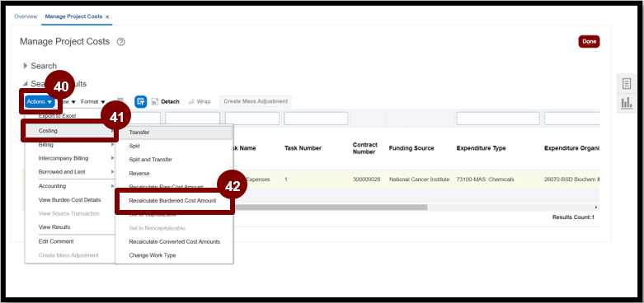Image resolution: width=644 pixels, height=303 pixels.
Task: Collapse the Search Results section
Action: [x=26, y=84]
